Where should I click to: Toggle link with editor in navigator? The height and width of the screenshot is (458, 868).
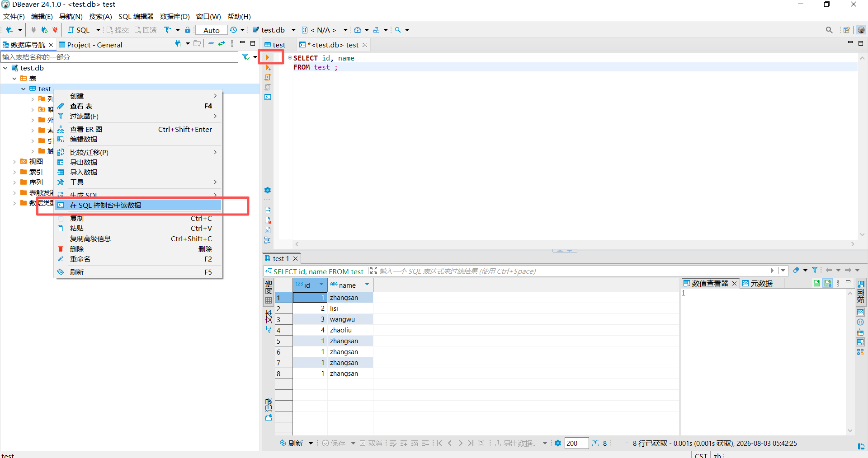[x=222, y=44]
